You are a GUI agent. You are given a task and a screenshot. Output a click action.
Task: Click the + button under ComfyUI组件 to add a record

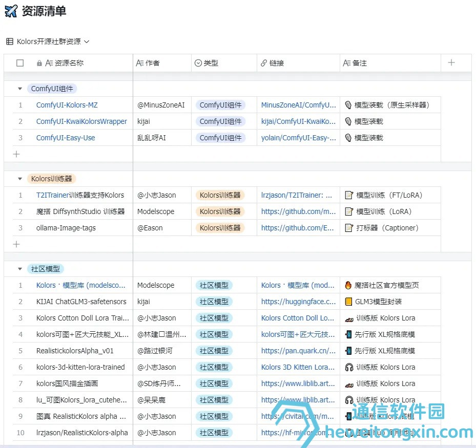(16, 154)
